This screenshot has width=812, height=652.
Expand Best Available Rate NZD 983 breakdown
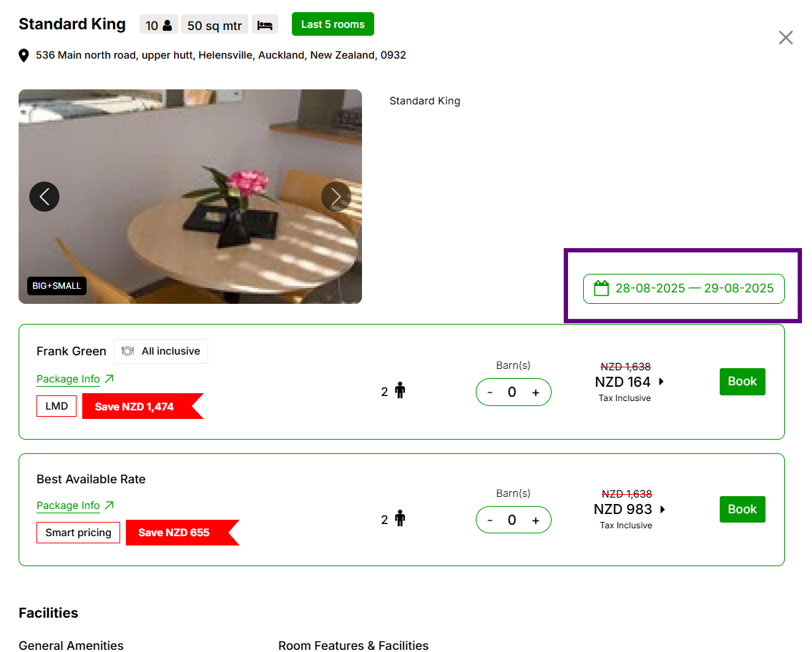662,509
